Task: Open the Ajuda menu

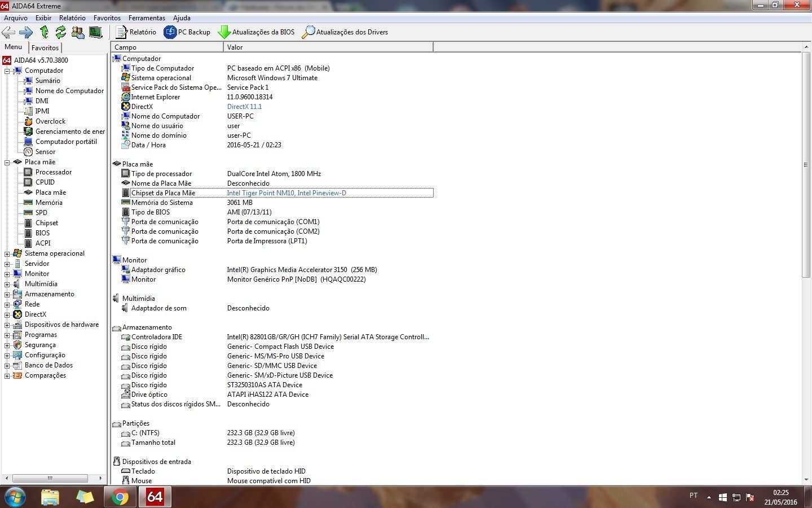Action: 182,18
